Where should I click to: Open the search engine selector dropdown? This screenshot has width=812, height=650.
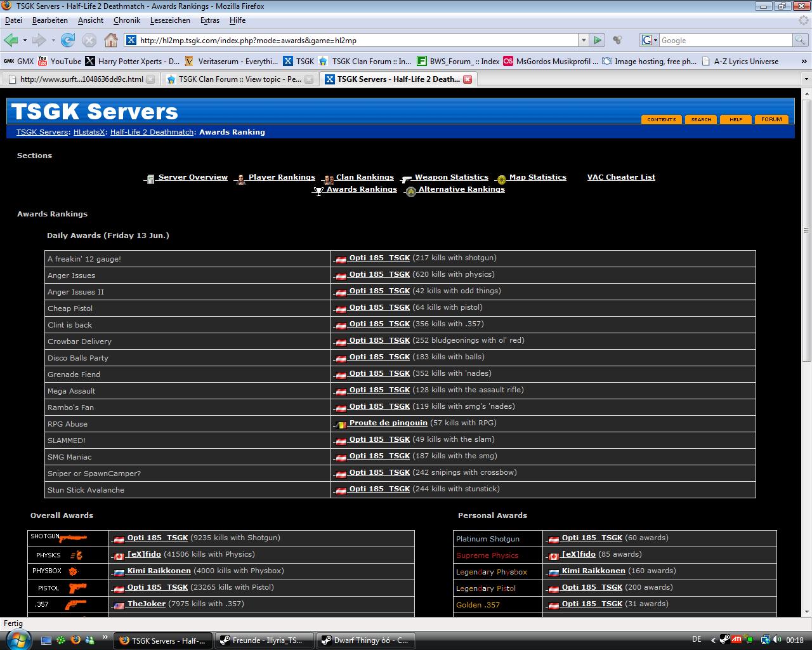650,40
